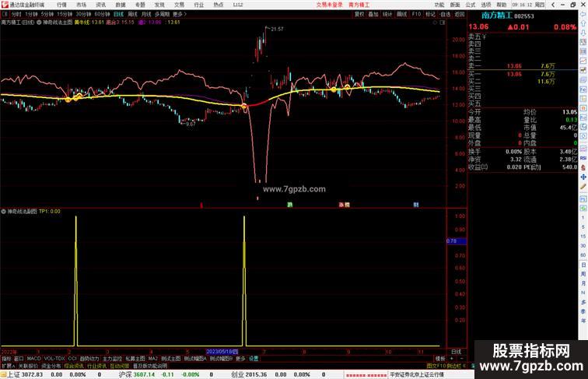Click the first yellow spike in sub chart
This screenshot has width=588, height=379.
76,281
